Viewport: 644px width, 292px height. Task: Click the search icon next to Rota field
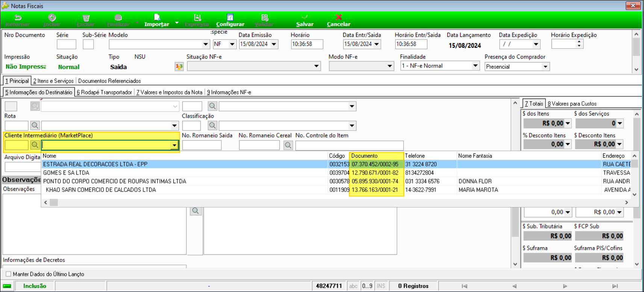tap(35, 125)
